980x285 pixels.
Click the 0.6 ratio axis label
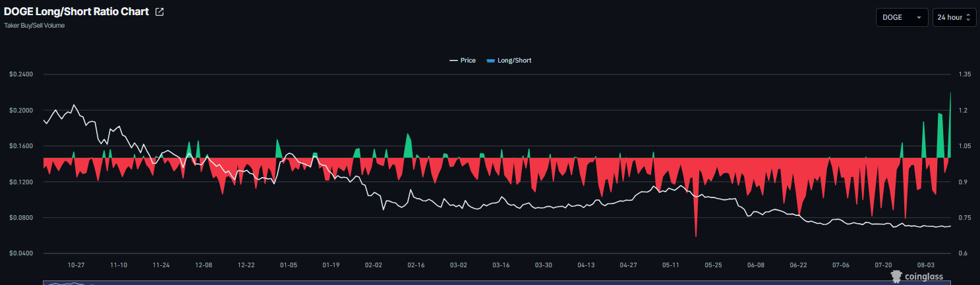pyautogui.click(x=963, y=253)
